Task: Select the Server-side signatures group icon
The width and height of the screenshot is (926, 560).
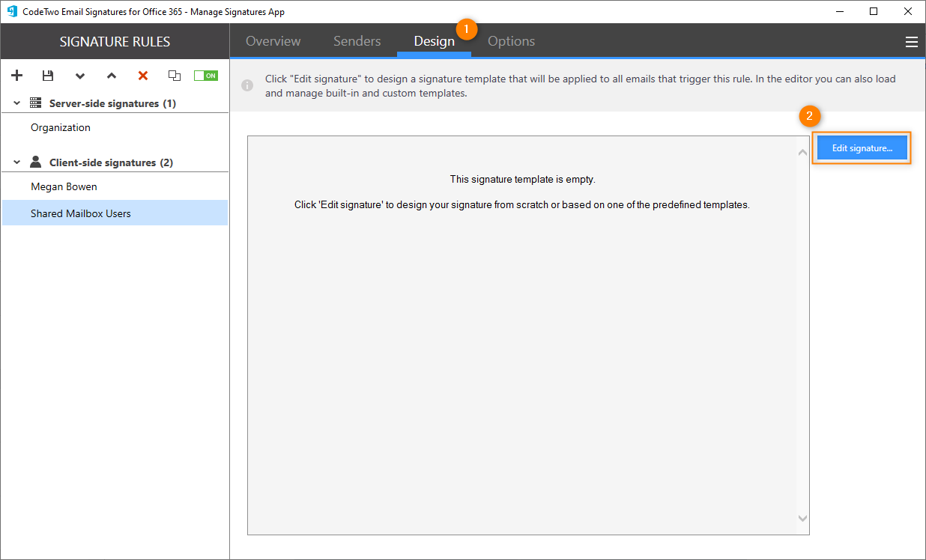Action: point(35,103)
